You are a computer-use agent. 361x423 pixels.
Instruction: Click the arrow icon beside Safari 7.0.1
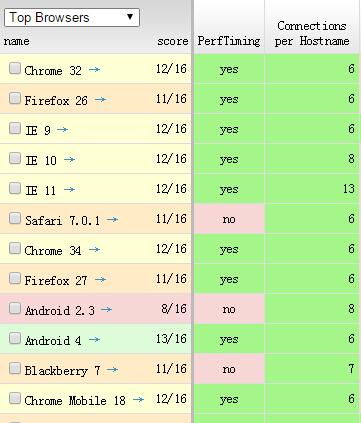[x=112, y=219]
